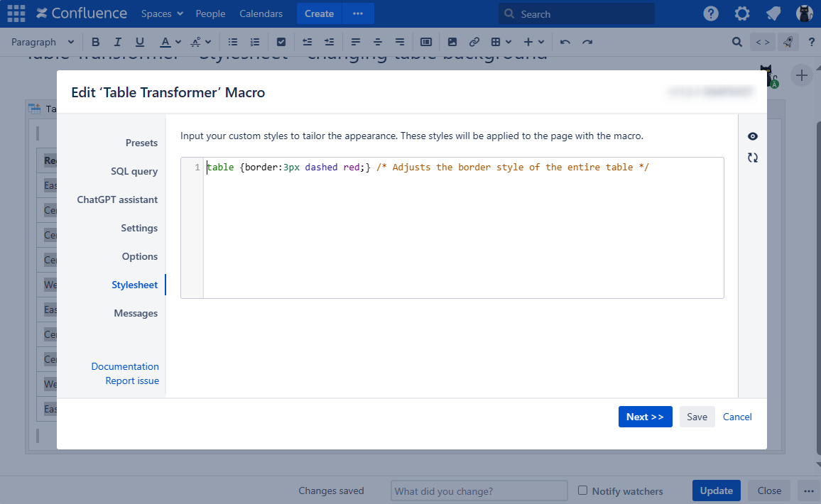
Task: Indent the current line
Action: pyautogui.click(x=330, y=42)
